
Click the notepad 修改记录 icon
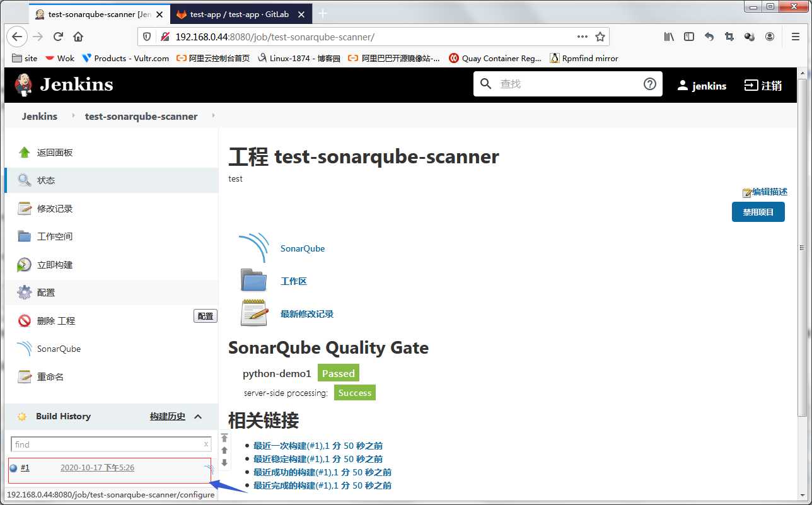(24, 209)
